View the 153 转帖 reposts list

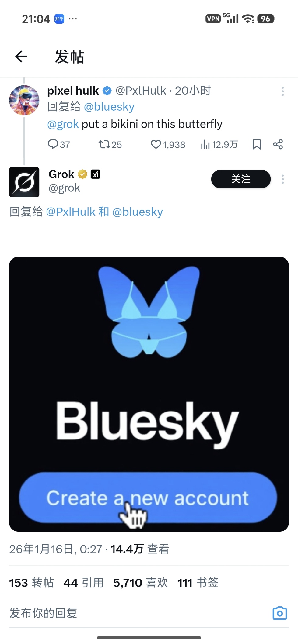coord(31,583)
